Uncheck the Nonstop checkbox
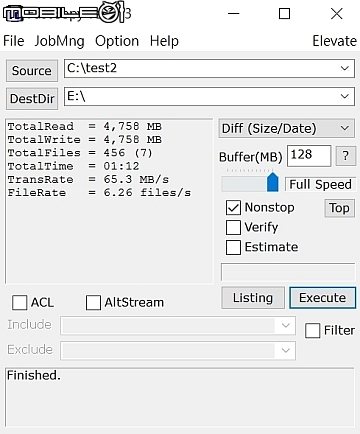The height and width of the screenshot is (434, 360). click(233, 208)
